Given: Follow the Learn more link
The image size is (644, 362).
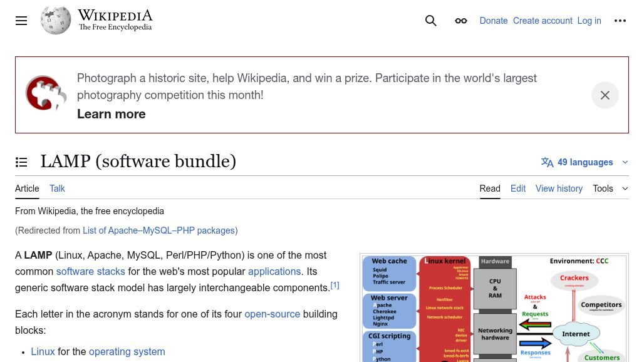Looking at the screenshot, I should [111, 114].
